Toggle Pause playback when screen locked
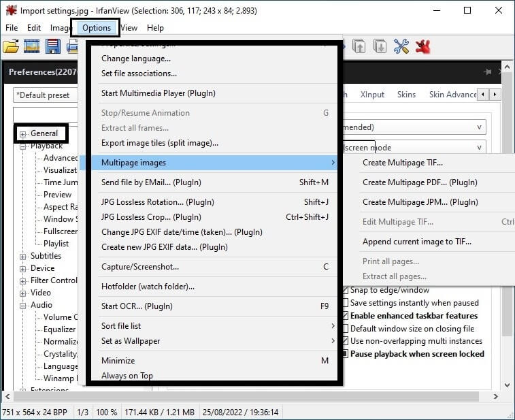Image resolution: width=515 pixels, height=420 pixels. tap(346, 353)
